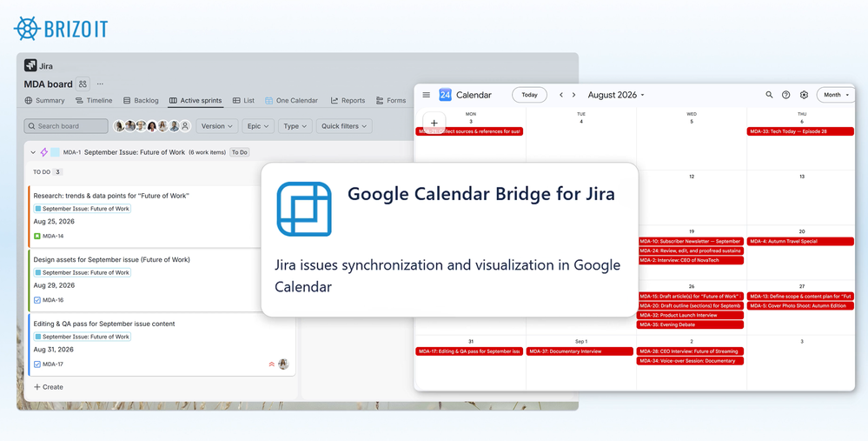Viewport: 868px width, 441px height.
Task: Open the MDA board people icon
Action: (83, 84)
